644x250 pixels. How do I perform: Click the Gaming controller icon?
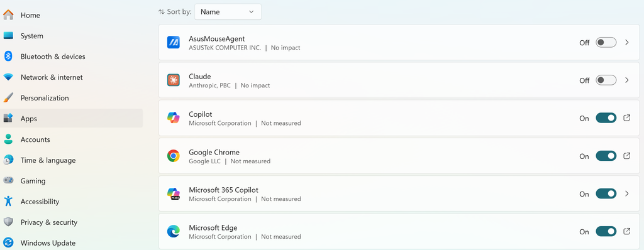tap(8, 181)
